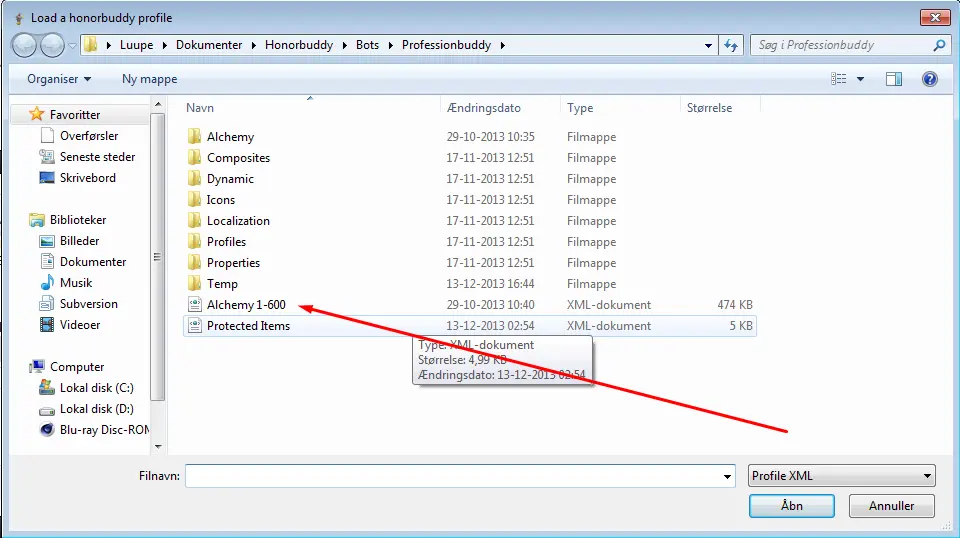The height and width of the screenshot is (538, 960).
Task: Select the Alchemy folder icon
Action: pos(195,136)
